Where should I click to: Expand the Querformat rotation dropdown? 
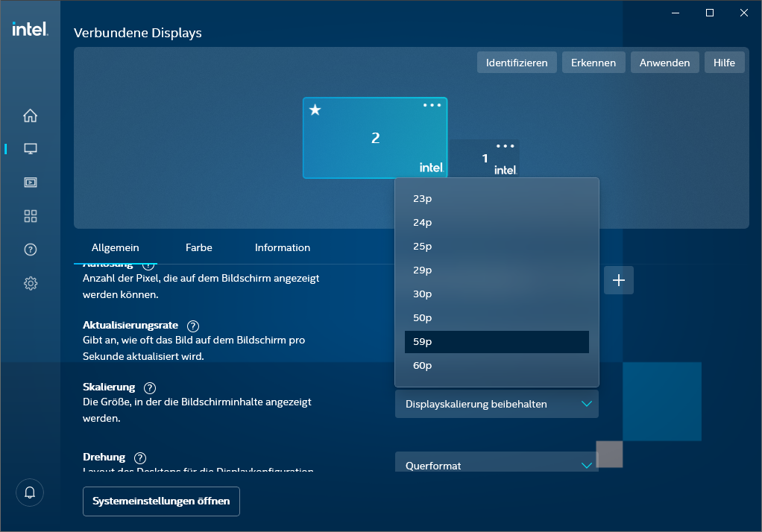tap(497, 462)
